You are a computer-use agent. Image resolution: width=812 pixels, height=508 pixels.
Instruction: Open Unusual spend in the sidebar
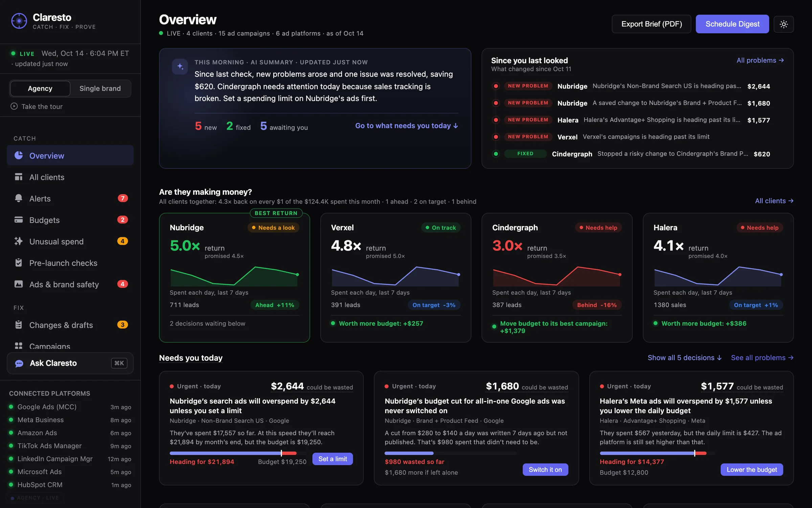[70, 241]
